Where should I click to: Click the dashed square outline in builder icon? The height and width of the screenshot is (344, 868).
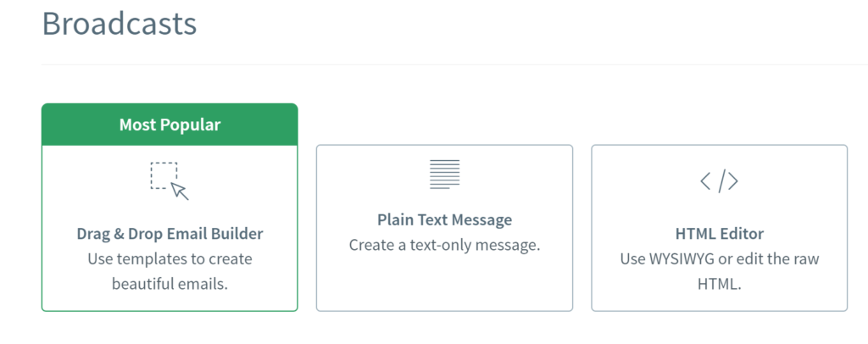tap(164, 175)
